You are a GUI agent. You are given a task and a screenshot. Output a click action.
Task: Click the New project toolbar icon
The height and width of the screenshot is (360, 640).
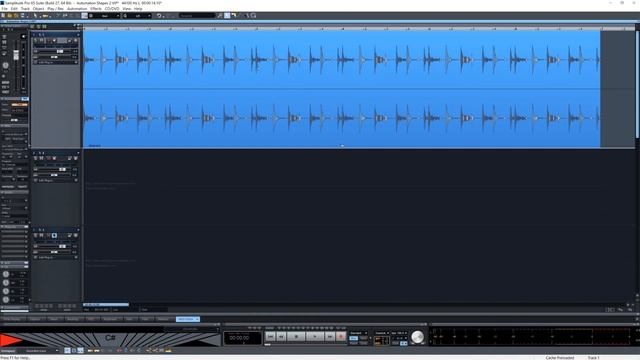point(3,16)
